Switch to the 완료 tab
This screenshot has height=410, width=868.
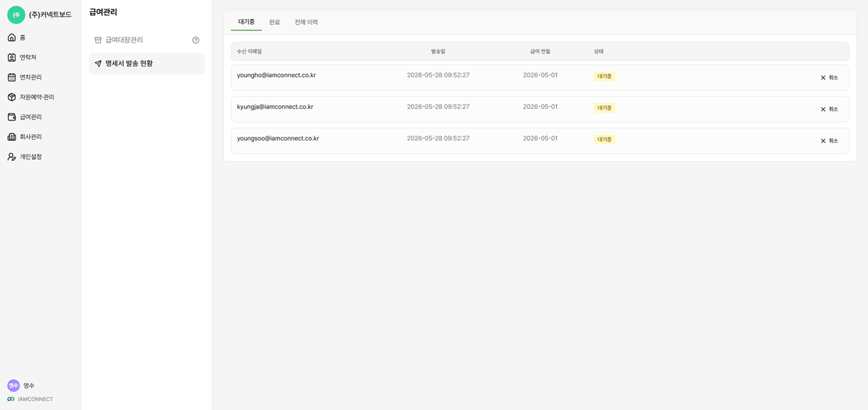(275, 22)
